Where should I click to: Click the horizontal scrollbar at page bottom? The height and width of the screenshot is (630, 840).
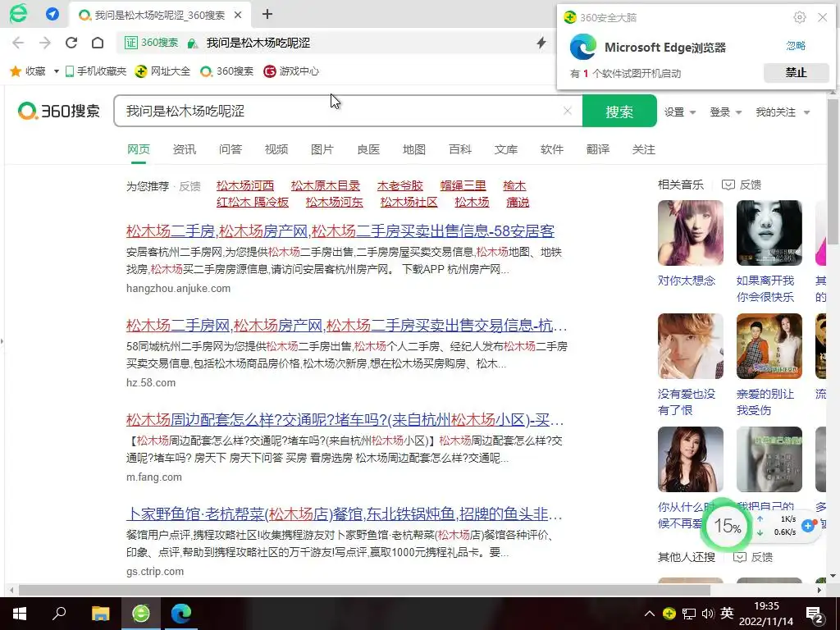[x=364, y=590]
